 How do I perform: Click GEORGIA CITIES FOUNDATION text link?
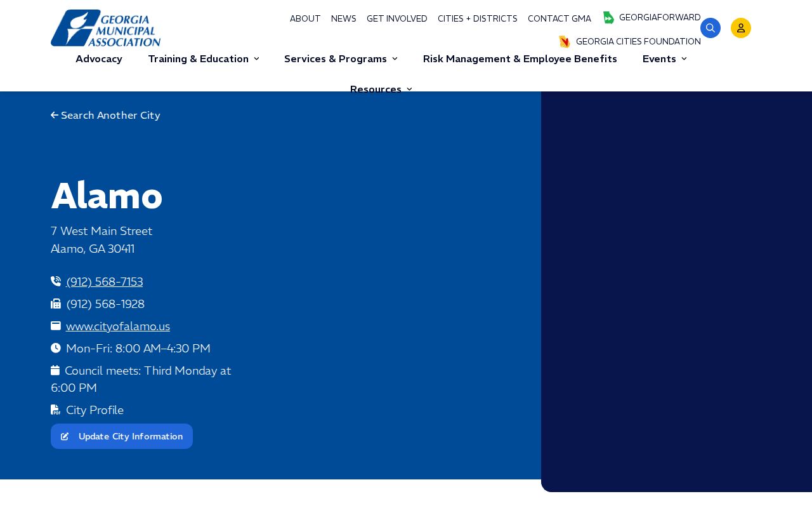tap(638, 42)
